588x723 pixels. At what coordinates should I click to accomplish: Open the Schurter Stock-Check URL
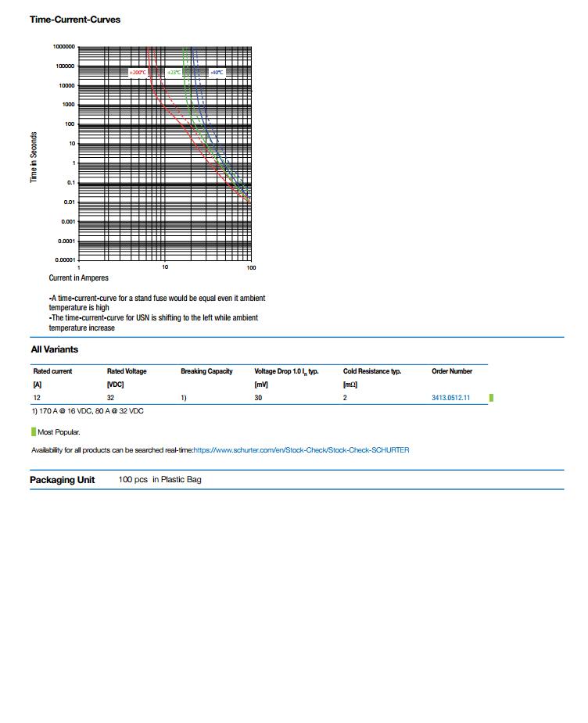pyautogui.click(x=301, y=450)
